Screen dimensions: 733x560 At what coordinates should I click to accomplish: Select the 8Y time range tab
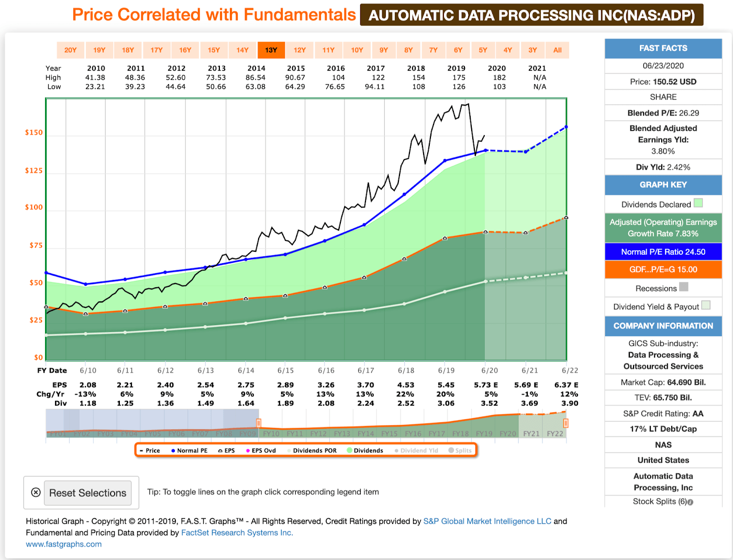408,50
